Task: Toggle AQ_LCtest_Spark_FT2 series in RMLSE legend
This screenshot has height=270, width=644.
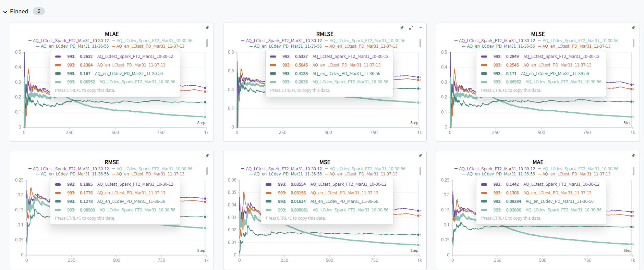Action: click(281, 41)
